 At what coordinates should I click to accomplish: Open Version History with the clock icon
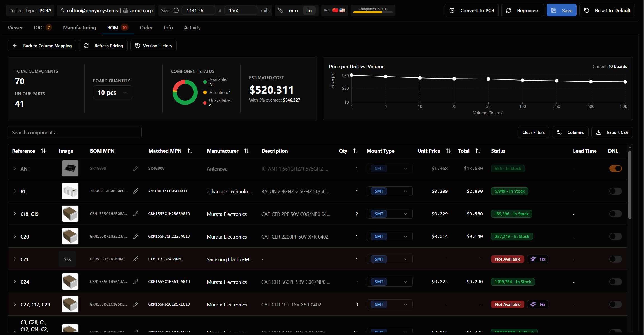pos(137,46)
